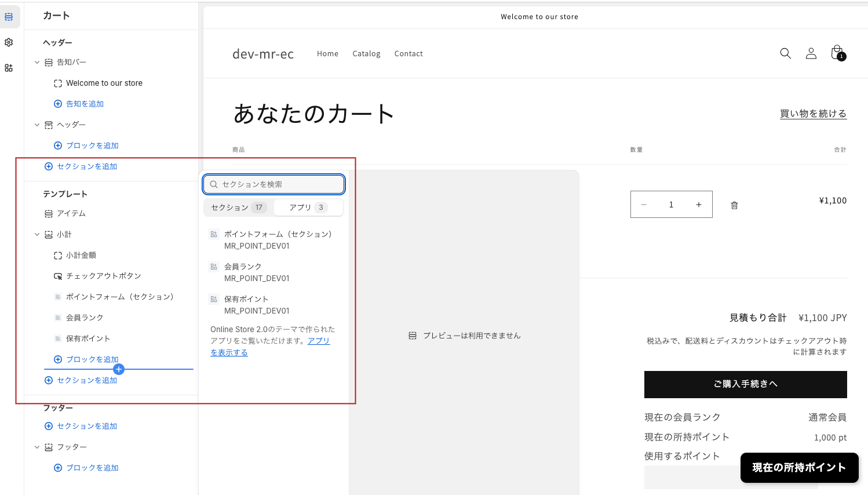Click the quantity value field
The width and height of the screenshot is (868, 495).
[671, 205]
